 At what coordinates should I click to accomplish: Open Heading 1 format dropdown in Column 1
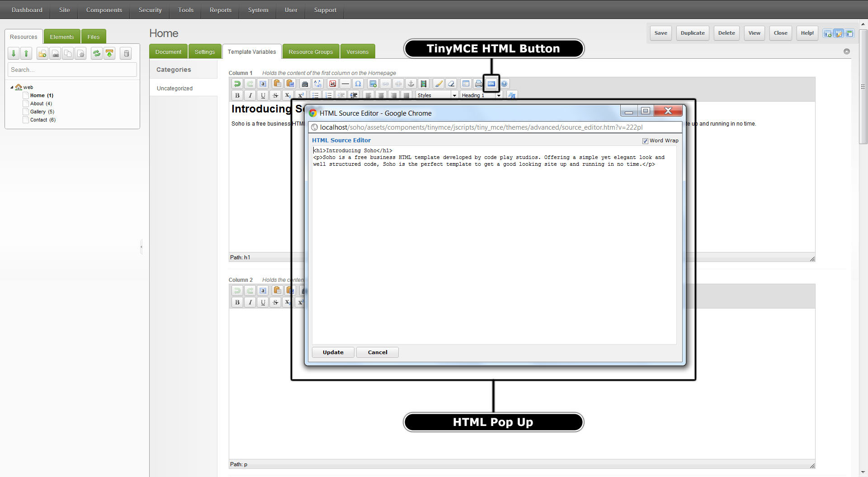[481, 95]
